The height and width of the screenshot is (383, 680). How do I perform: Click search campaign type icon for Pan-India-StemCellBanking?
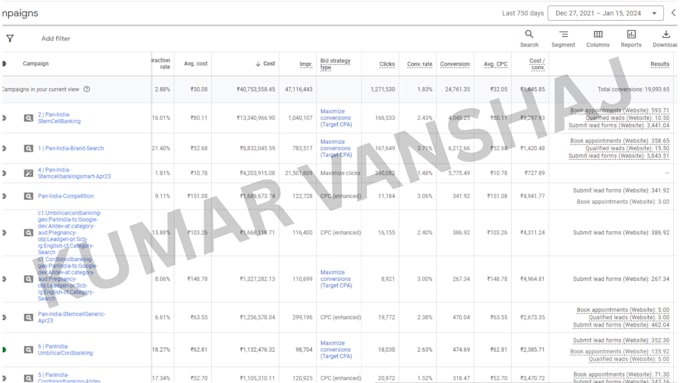coord(28,118)
